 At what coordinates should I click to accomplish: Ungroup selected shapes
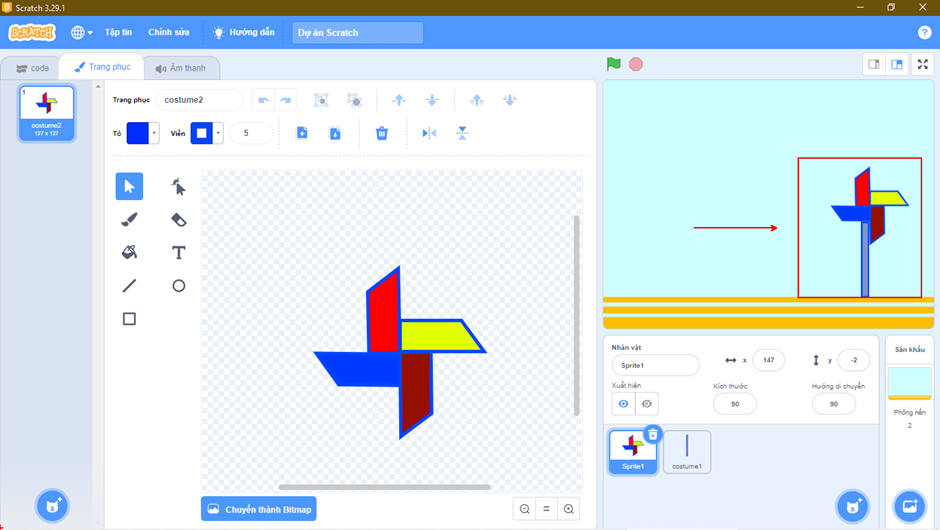(354, 100)
